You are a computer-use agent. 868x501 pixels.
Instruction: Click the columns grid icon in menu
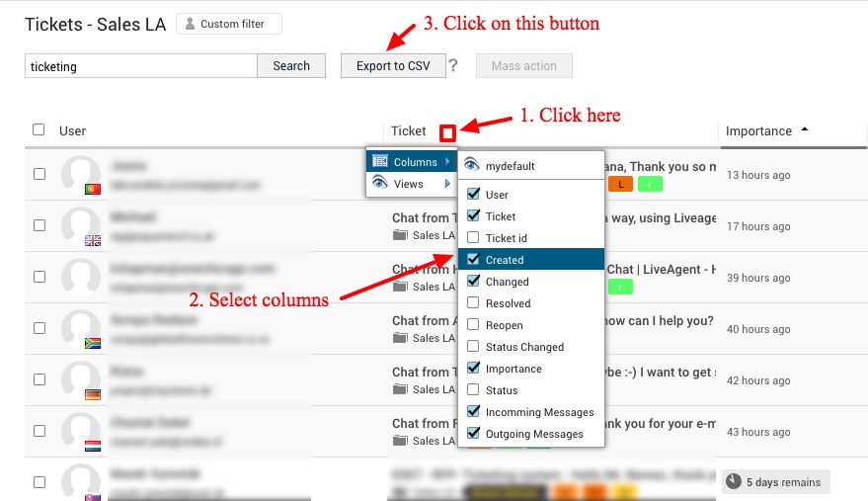pyautogui.click(x=380, y=161)
